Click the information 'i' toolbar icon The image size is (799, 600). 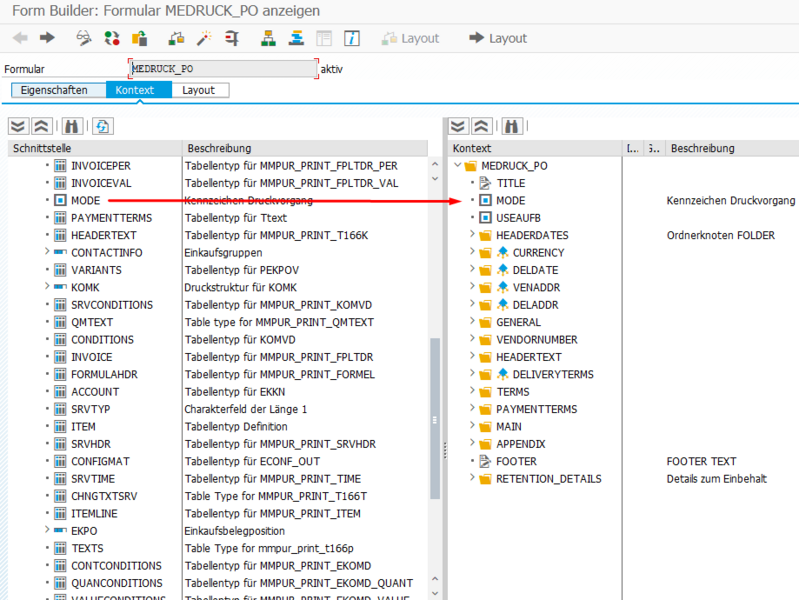[352, 38]
